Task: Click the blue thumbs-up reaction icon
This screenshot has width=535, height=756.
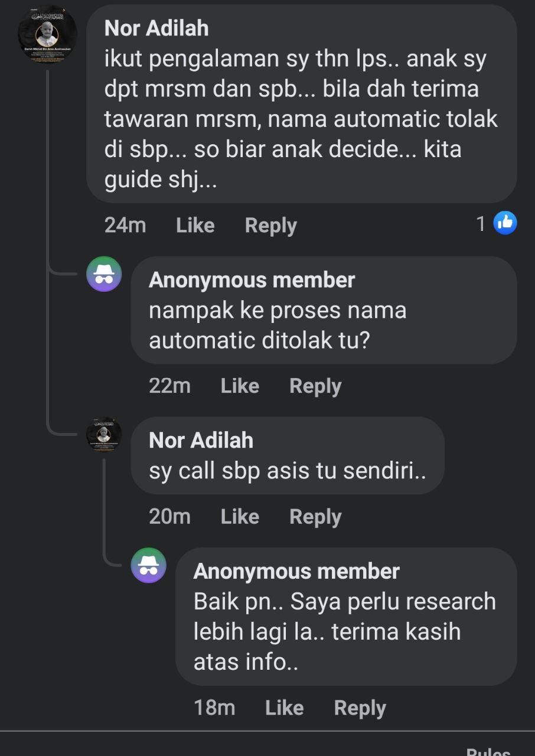Action: click(505, 223)
